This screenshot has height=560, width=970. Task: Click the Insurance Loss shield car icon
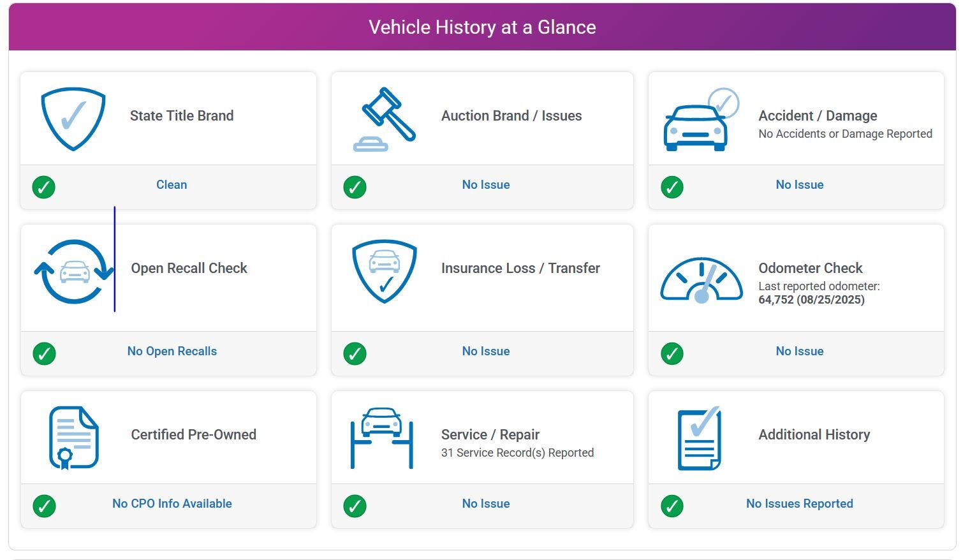(x=385, y=271)
